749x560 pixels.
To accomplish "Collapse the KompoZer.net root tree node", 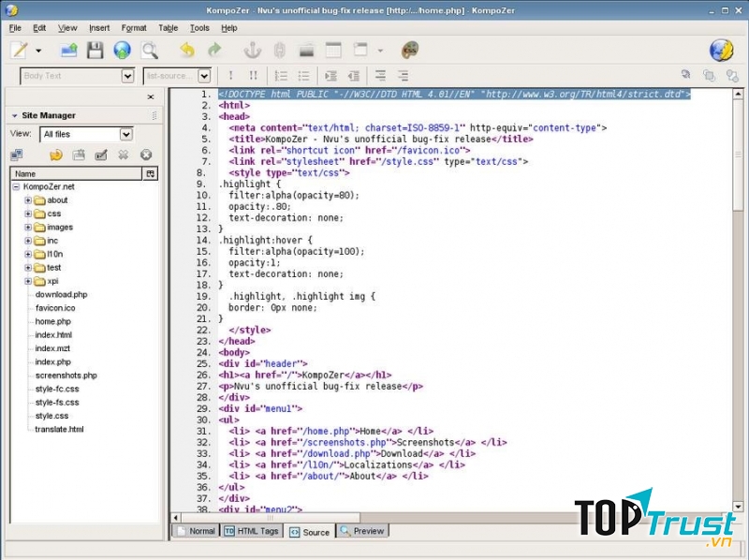I will (x=16, y=186).
